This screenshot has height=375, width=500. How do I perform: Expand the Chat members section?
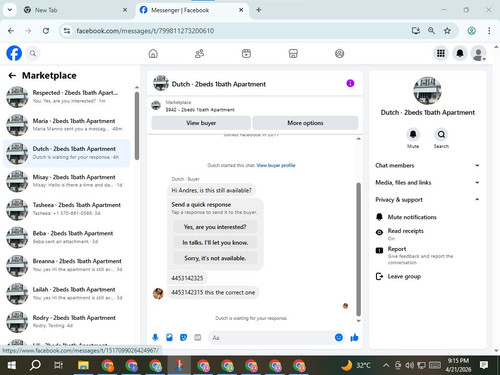coord(427,165)
